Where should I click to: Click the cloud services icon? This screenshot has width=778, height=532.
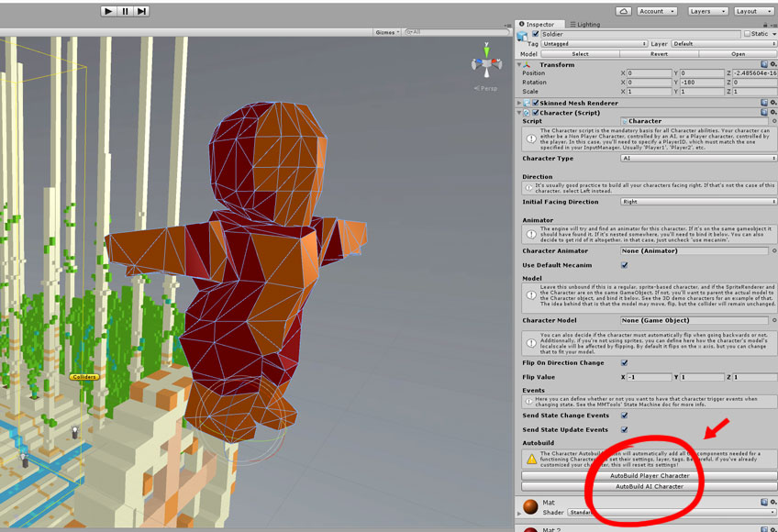(624, 11)
